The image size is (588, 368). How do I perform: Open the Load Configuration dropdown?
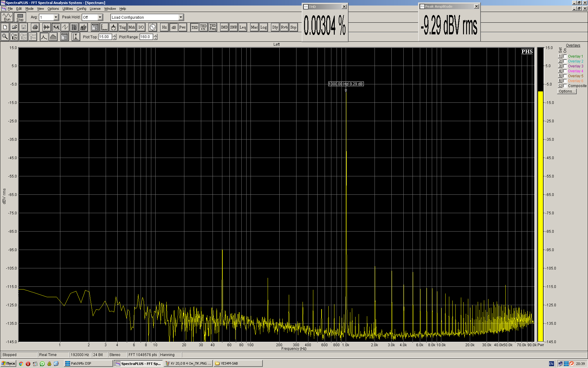click(181, 17)
